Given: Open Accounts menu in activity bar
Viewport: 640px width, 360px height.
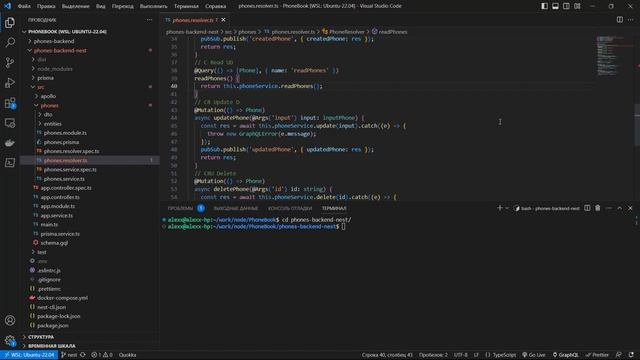Looking at the screenshot, I should [x=10, y=320].
